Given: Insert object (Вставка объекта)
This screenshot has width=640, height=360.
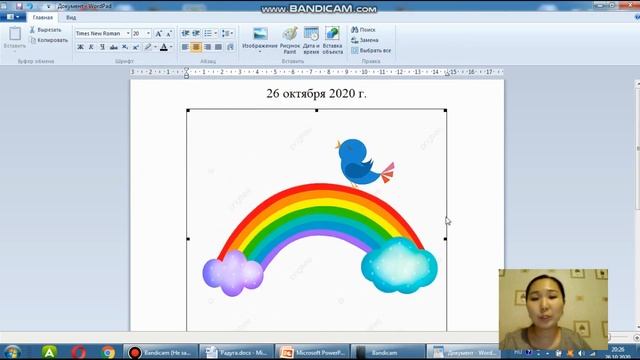Looking at the screenshot, I should click(x=333, y=40).
